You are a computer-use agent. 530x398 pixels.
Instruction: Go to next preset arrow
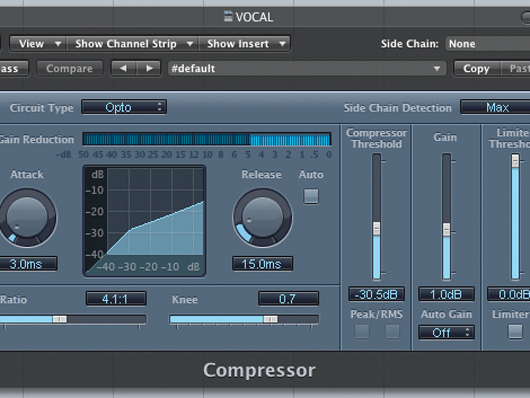pyautogui.click(x=149, y=69)
